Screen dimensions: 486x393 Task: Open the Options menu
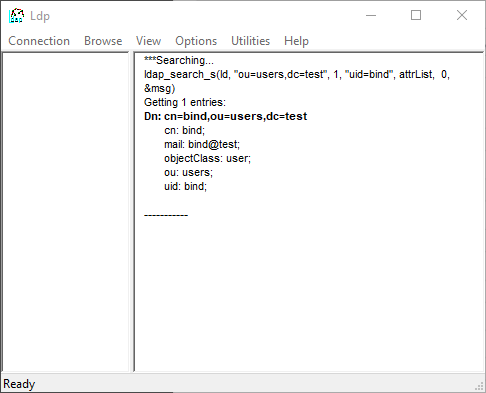196,41
